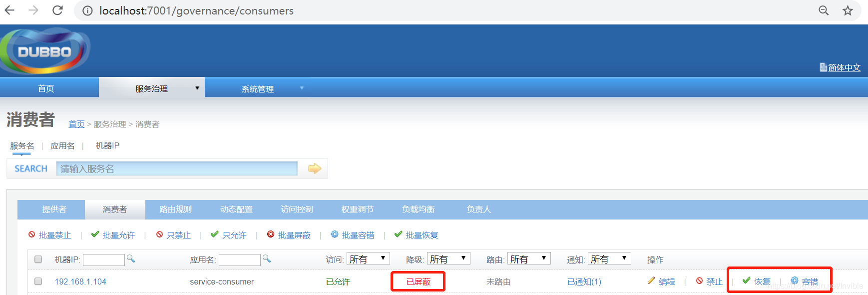Screen dimensions: 868x295
Task: Toggle the select-all checkbox in table header
Action: [38, 259]
